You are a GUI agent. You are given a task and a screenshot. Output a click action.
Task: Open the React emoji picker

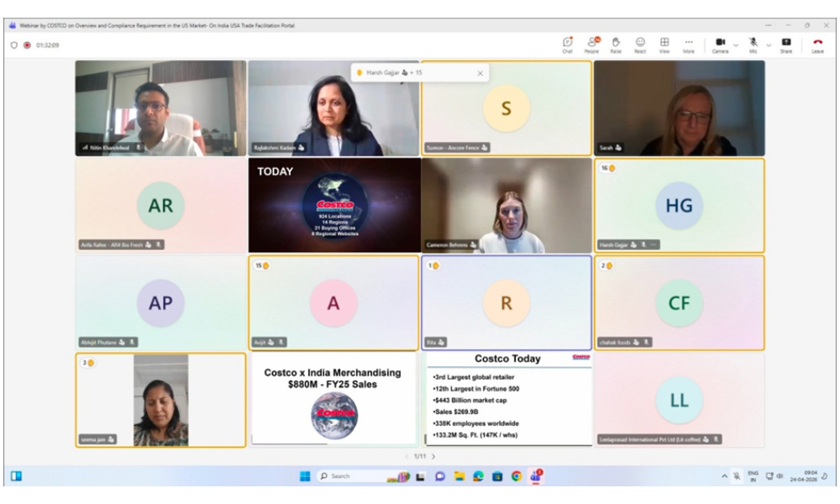640,44
